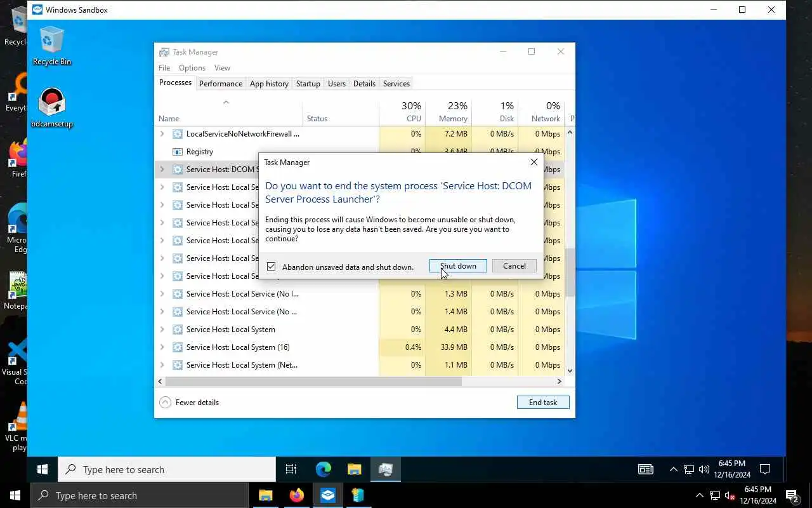Expand the Local System row using 4.4 MB
This screenshot has height=508, width=812.
pyautogui.click(x=162, y=330)
